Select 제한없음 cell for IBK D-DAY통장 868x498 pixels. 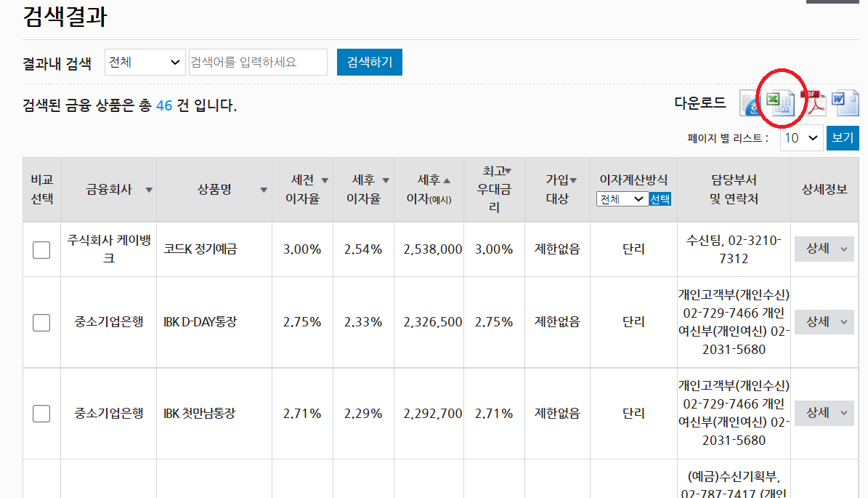pyautogui.click(x=557, y=322)
